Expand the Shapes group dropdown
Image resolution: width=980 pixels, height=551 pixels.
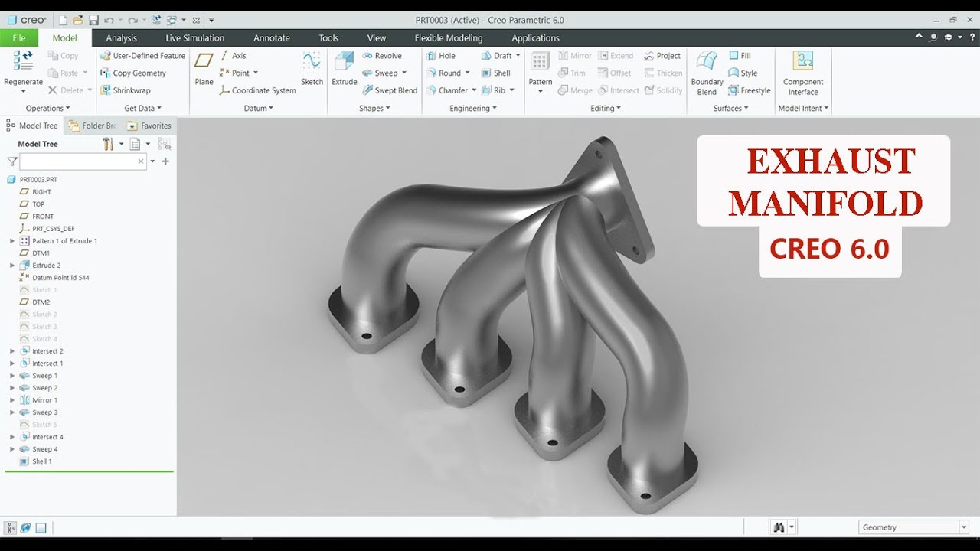pos(374,109)
